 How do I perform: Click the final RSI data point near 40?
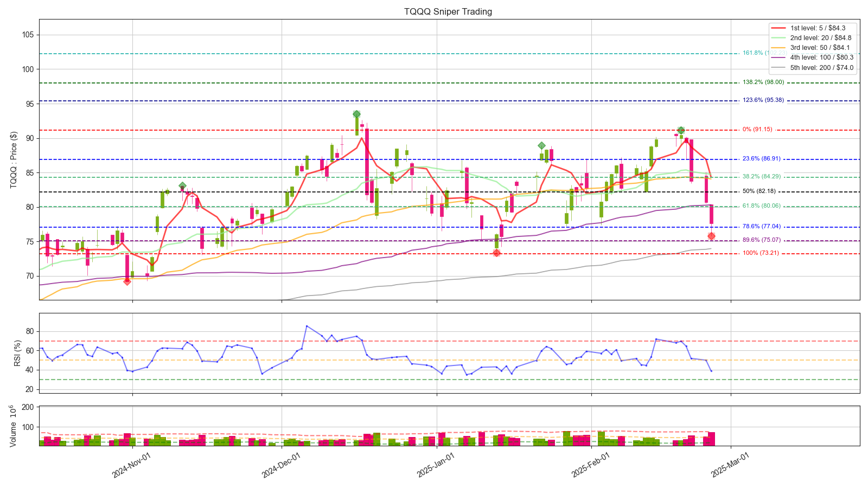[x=711, y=371]
